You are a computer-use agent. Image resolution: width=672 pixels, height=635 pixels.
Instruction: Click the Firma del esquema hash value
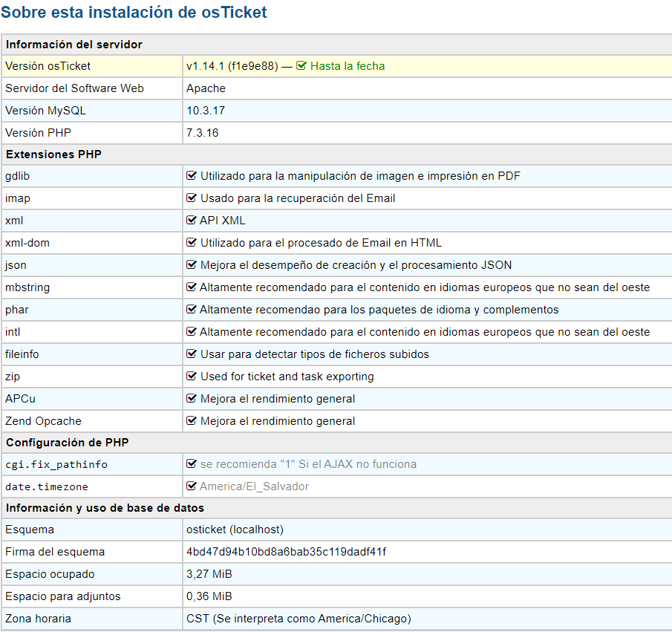point(286,552)
